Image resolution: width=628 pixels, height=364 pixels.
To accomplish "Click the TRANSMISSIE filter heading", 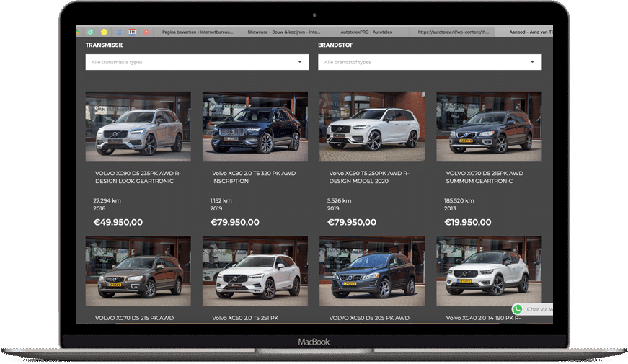I will coord(104,45).
